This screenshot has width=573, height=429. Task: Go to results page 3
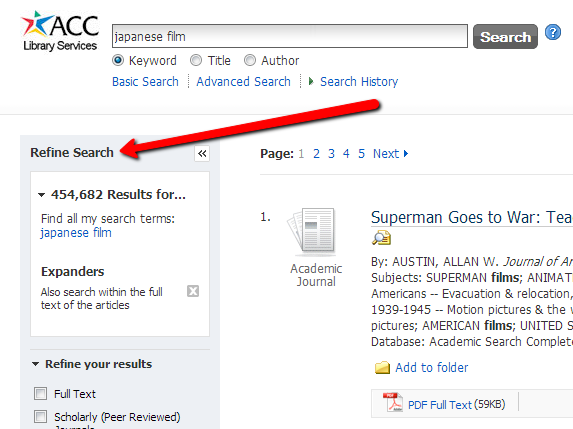pyautogui.click(x=331, y=154)
